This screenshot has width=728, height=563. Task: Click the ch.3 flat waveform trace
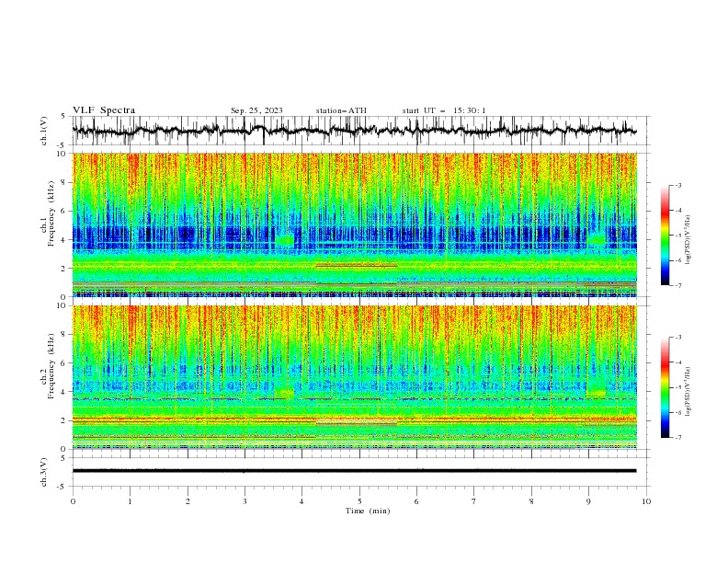click(x=354, y=471)
